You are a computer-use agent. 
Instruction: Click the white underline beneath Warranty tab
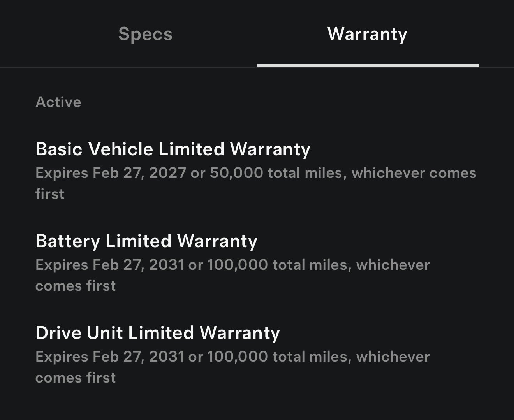point(368,65)
